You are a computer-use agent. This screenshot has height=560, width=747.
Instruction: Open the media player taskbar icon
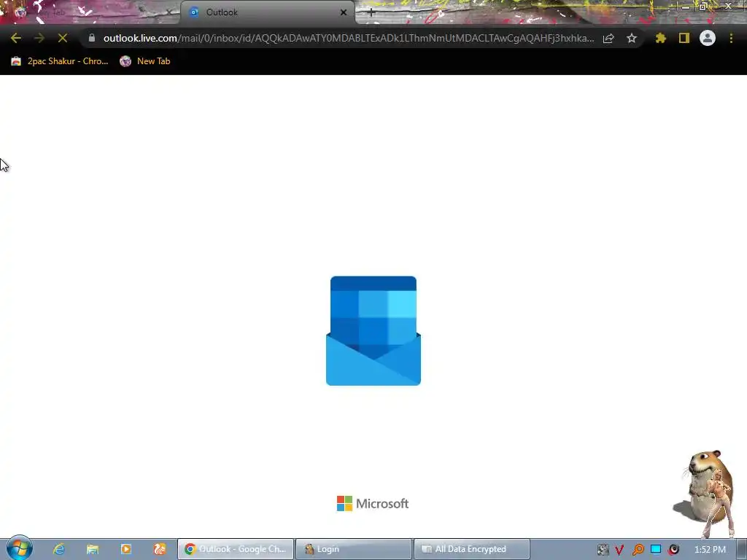coord(125,549)
